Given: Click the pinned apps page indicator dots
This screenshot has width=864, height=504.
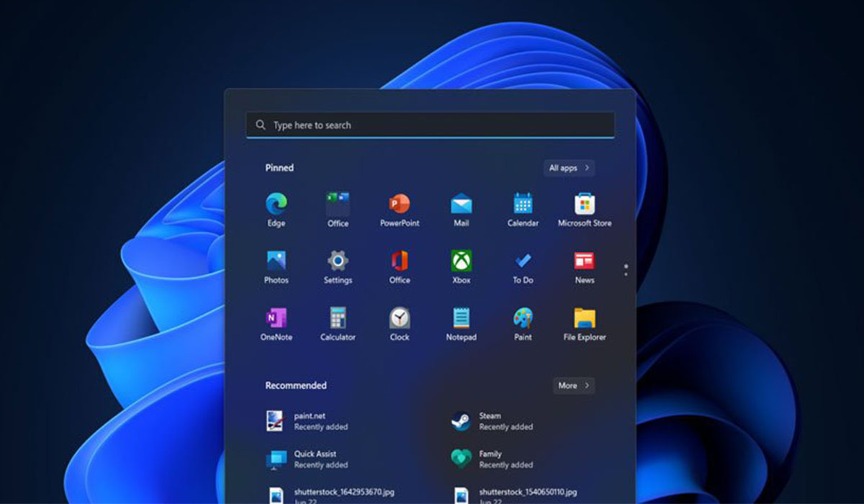Looking at the screenshot, I should (626, 270).
